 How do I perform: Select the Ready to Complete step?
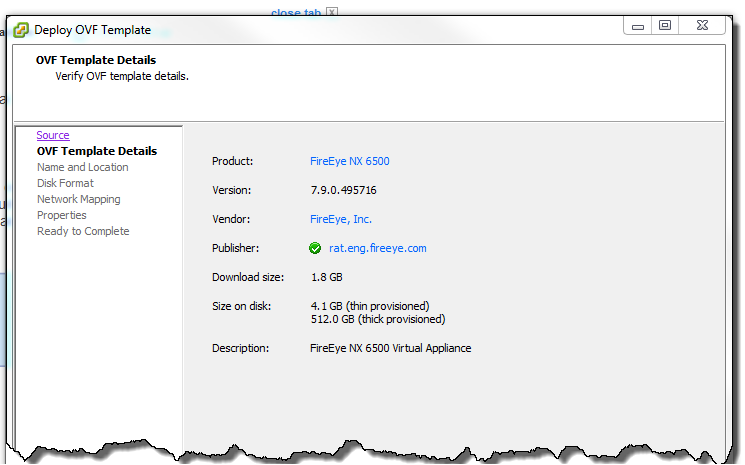(x=83, y=231)
